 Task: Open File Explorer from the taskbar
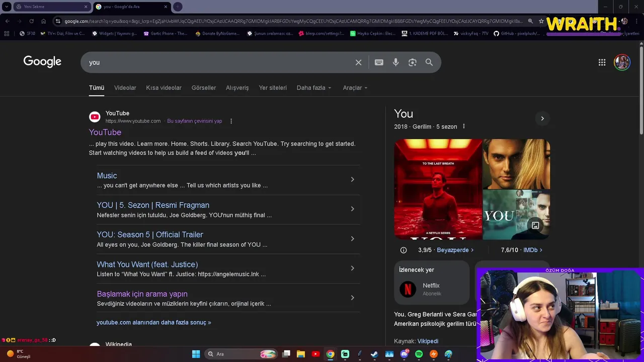(x=301, y=354)
